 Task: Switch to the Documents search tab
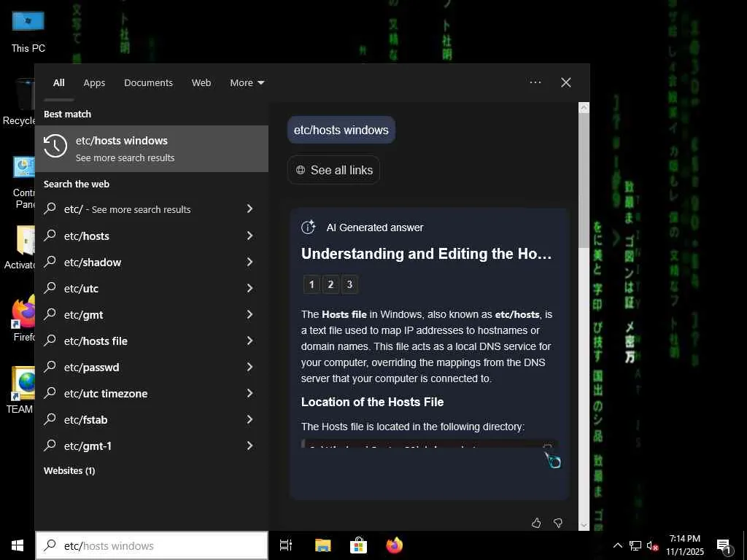[148, 83]
